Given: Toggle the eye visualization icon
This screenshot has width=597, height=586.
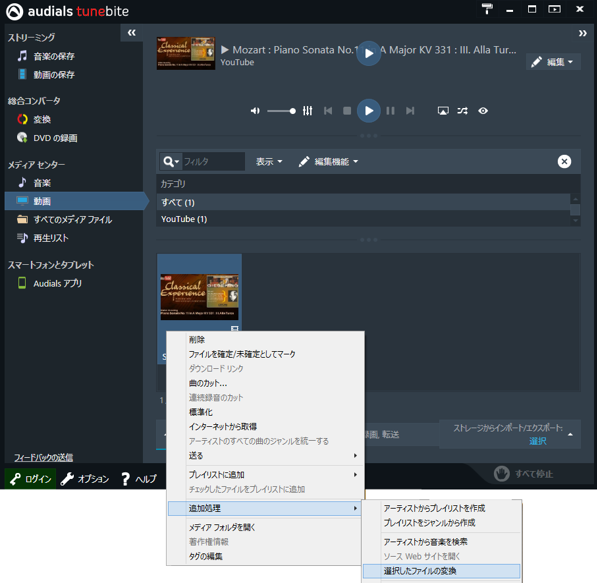Looking at the screenshot, I should 483,111.
